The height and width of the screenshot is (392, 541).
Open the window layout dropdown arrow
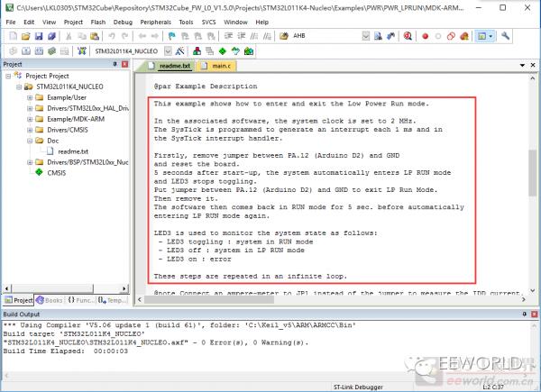tap(491, 36)
